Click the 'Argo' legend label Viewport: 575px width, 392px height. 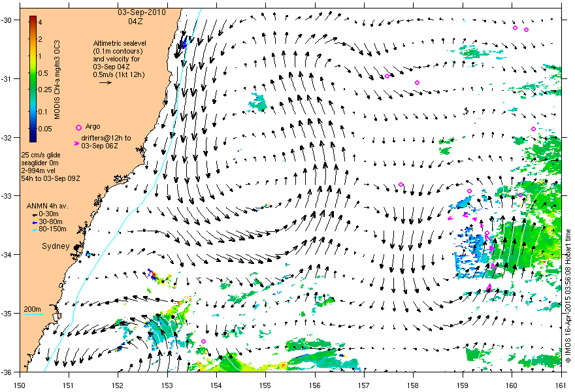point(92,127)
